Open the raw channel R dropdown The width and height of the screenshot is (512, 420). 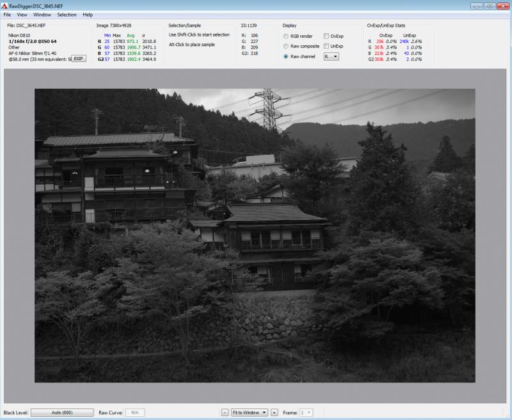[331, 56]
